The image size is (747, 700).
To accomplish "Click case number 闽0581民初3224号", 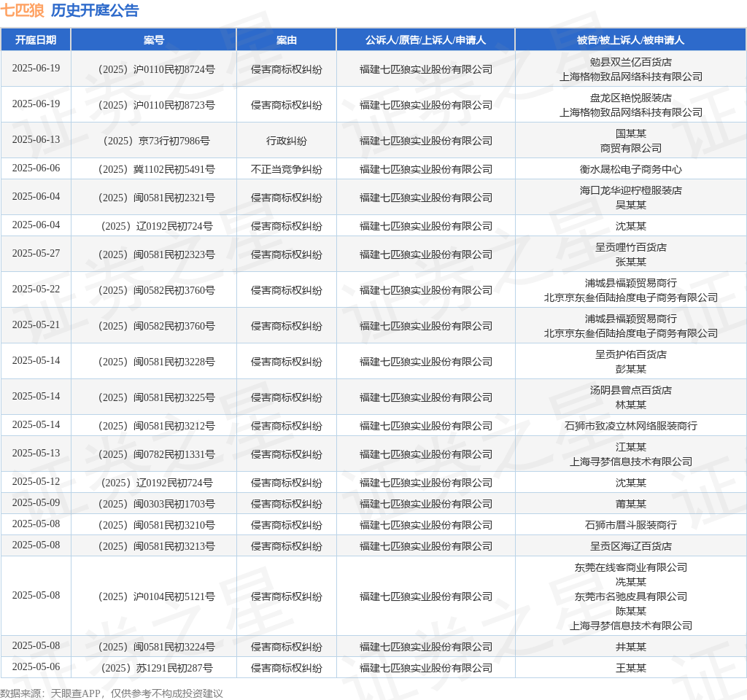I will [x=157, y=647].
